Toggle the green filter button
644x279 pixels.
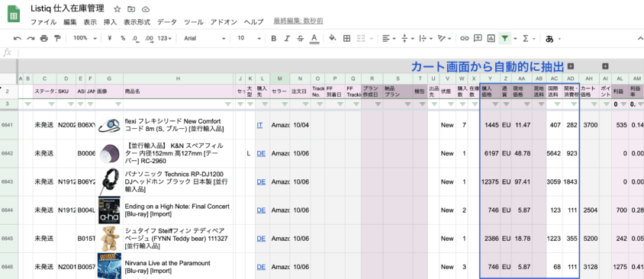click(x=505, y=38)
